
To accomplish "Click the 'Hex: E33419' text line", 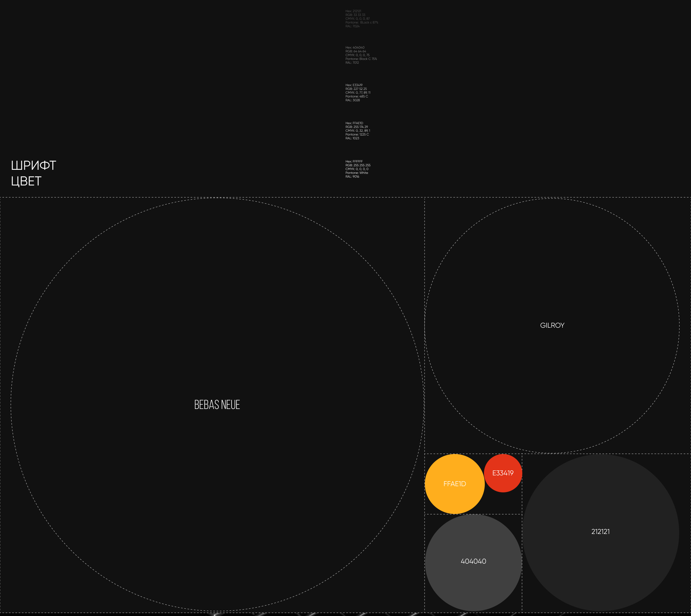I will [354, 85].
